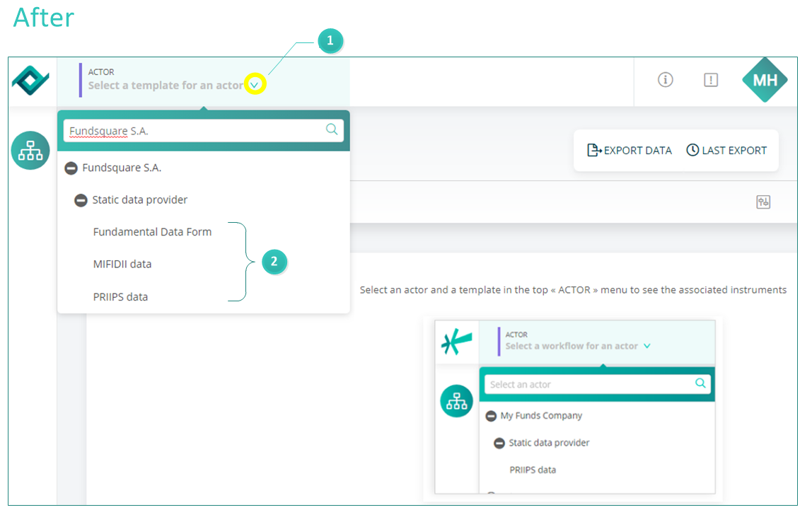Click the Fundsquare S.A. search field

coord(204,130)
